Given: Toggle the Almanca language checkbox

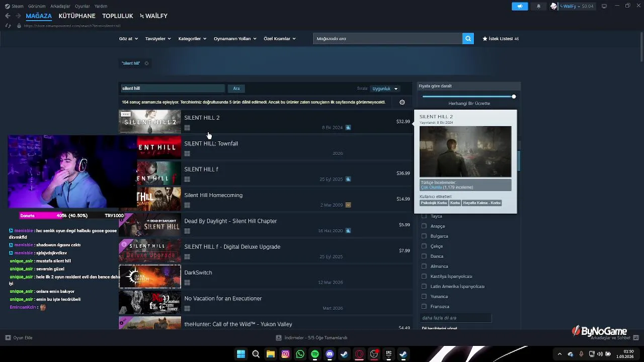Looking at the screenshot, I should pyautogui.click(x=424, y=266).
